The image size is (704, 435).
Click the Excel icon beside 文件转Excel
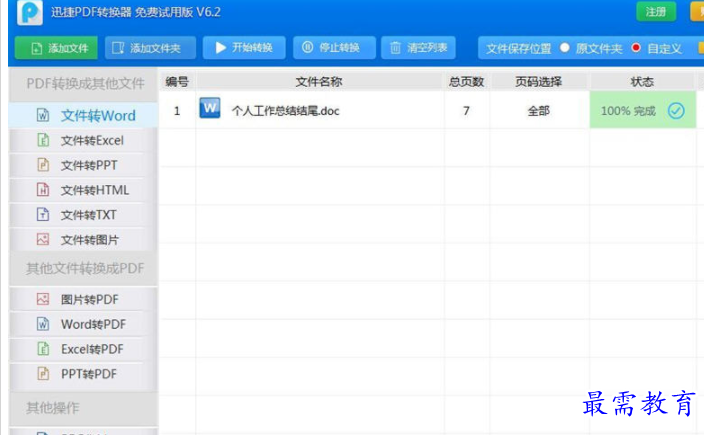(43, 140)
